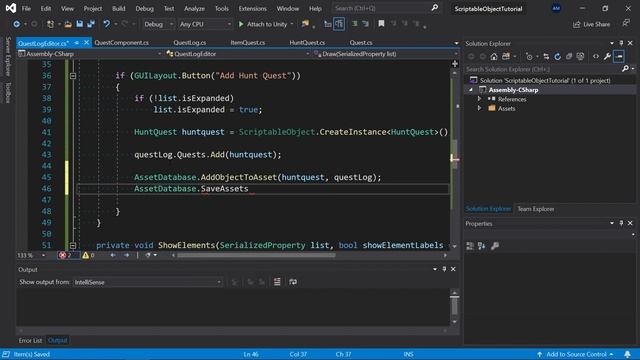Switch to the QuestComponent.cs tab
The image size is (640, 360).
click(x=122, y=42)
